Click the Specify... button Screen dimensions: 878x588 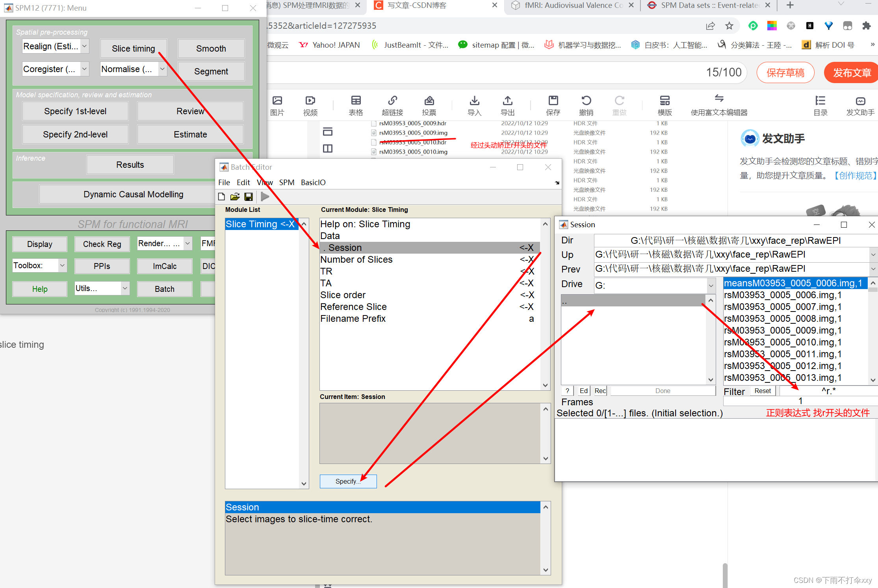[x=348, y=481]
